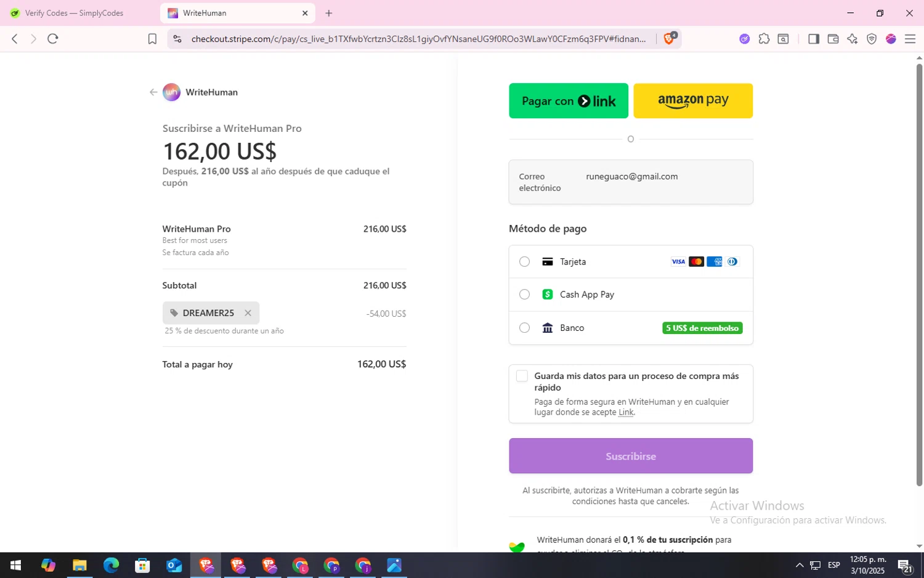Viewport: 924px width, 578px height.
Task: Click the Mastercard logo
Action: click(x=696, y=262)
